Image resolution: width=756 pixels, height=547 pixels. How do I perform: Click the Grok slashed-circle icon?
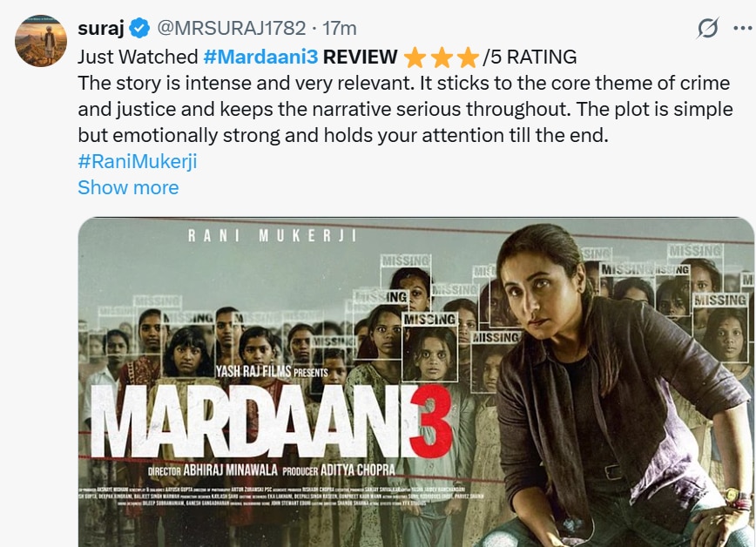click(708, 28)
